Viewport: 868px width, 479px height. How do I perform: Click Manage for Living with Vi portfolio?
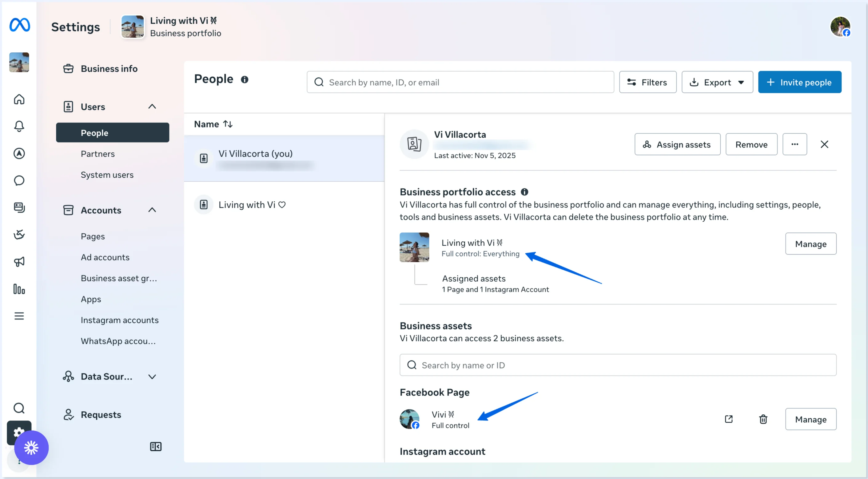pos(810,244)
